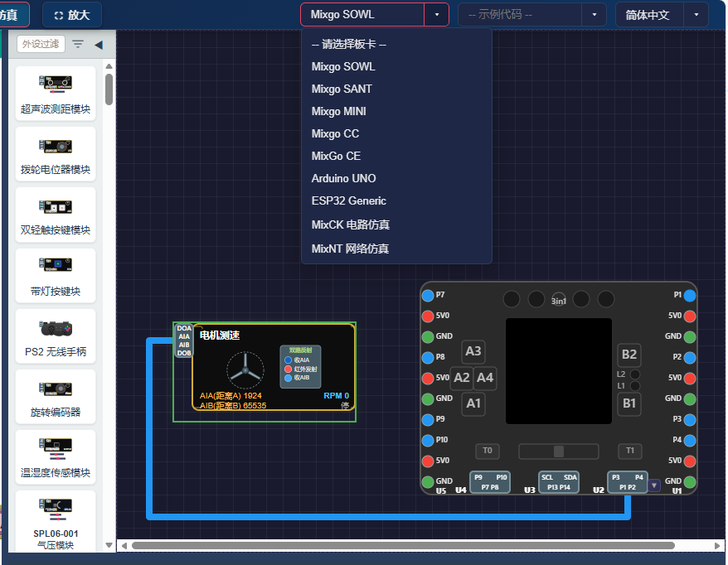Image resolution: width=728 pixels, height=565 pixels.
Task: Select the 带灯按键块 component card
Action: coord(56,276)
